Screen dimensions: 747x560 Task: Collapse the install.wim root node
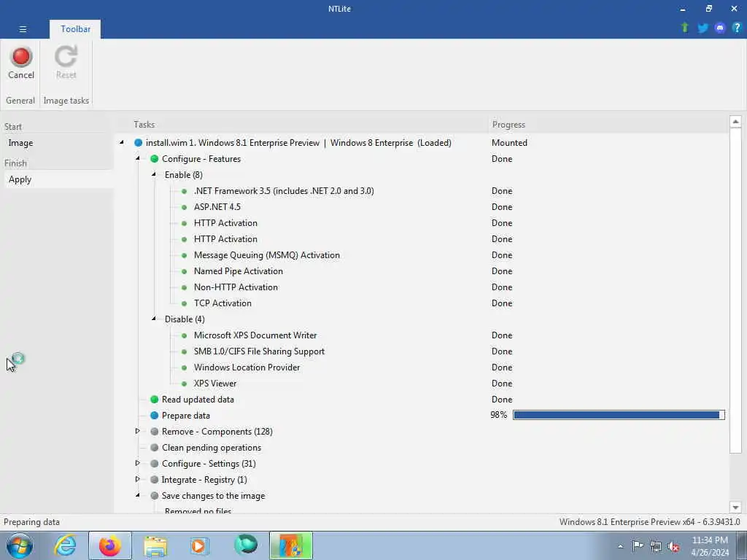(122, 142)
